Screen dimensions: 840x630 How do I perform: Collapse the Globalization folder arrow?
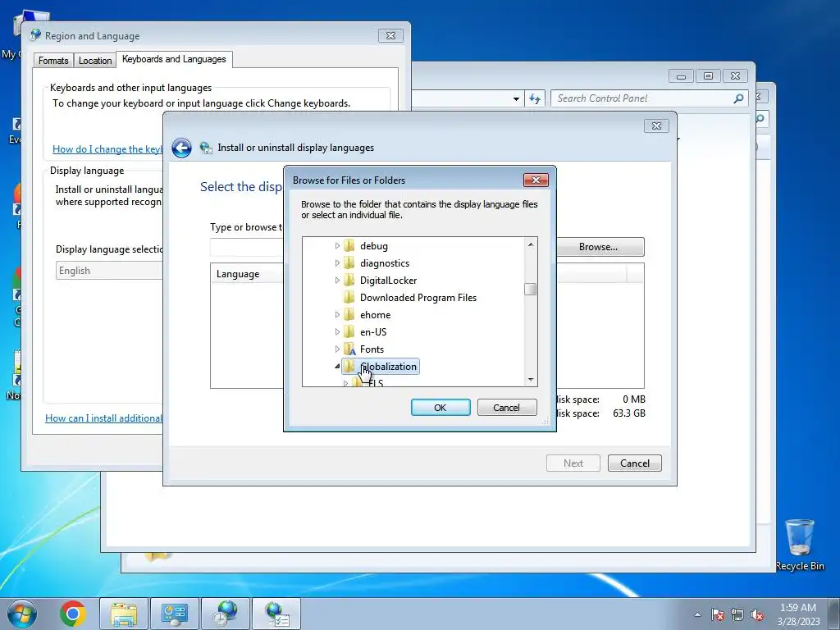point(337,367)
